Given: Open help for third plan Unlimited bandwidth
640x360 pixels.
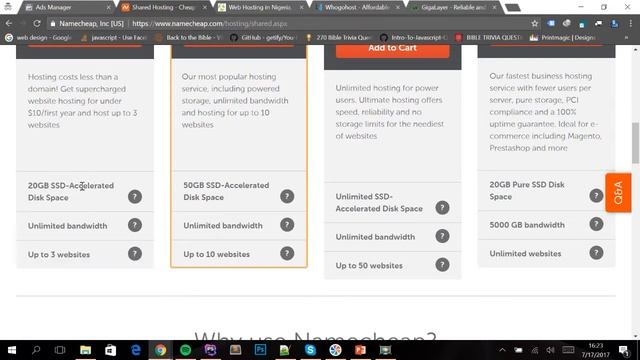Looking at the screenshot, I should pyautogui.click(x=442, y=236).
